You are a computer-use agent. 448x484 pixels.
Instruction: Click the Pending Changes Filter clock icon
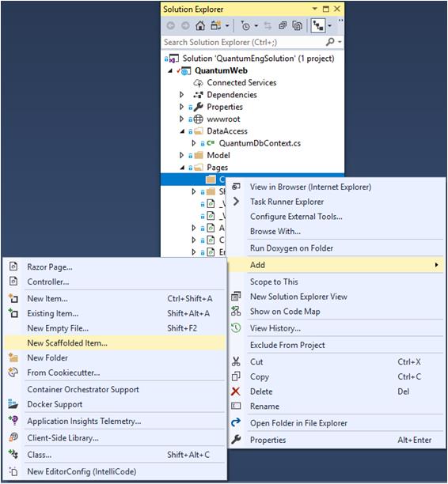pyautogui.click(x=245, y=26)
